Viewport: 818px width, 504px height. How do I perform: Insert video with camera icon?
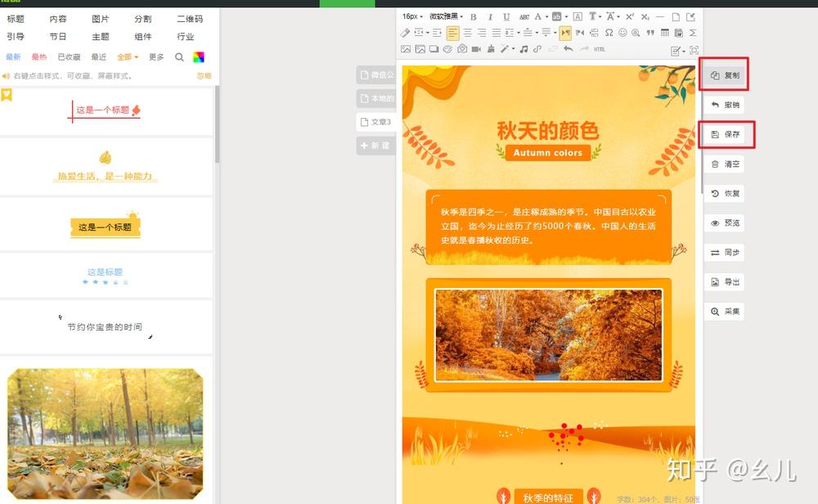point(476,49)
